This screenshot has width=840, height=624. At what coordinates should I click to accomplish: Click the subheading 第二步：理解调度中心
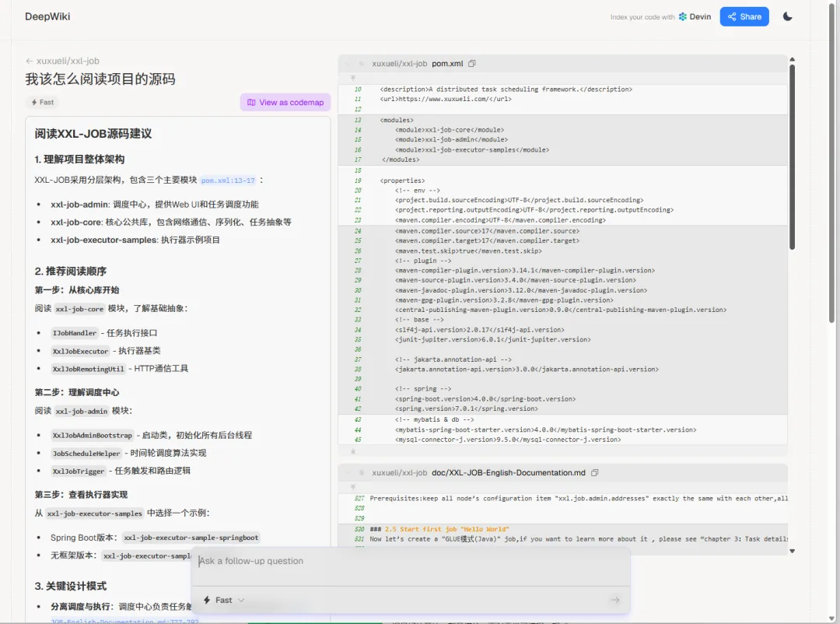(x=77, y=392)
